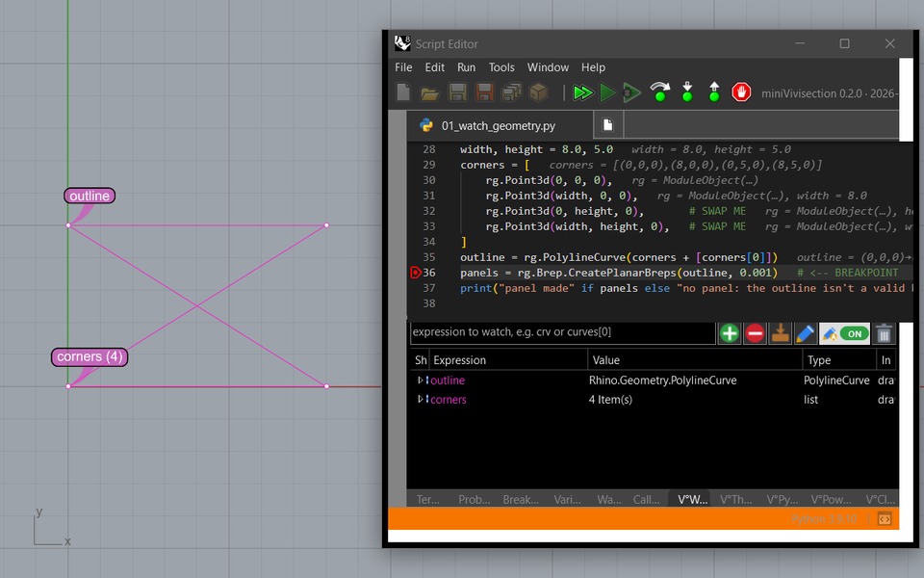Click Rhino.Geometry.PolylineCurve value cell
This screenshot has width=924, height=578.
click(662, 381)
